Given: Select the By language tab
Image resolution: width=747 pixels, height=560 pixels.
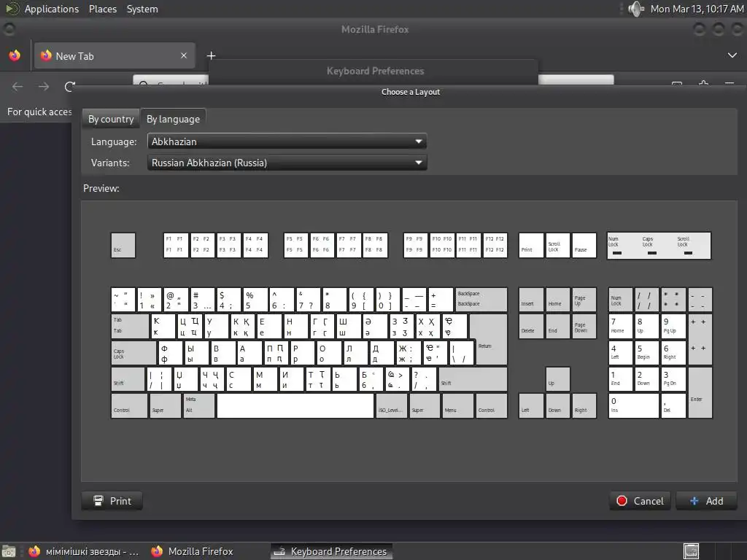Looking at the screenshot, I should click(173, 119).
